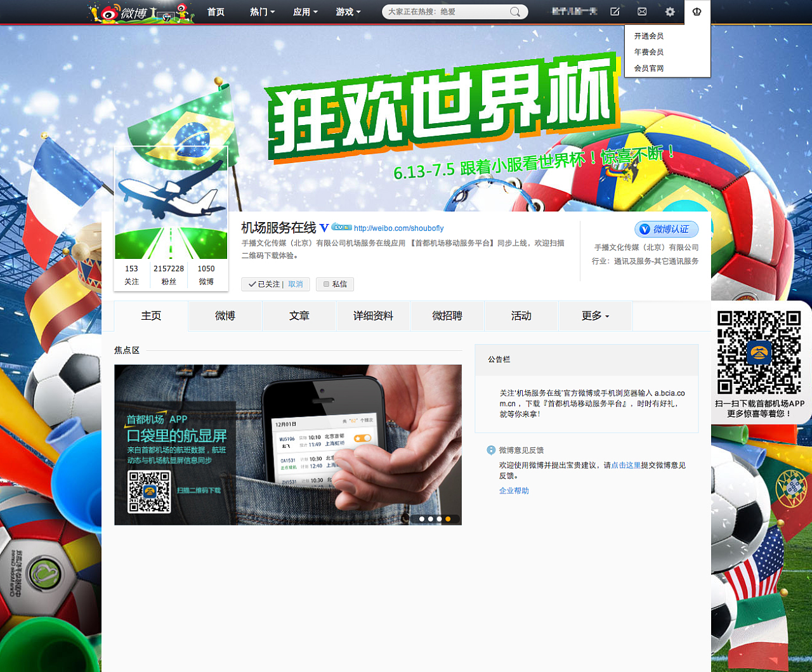Click the 1050 微博 count
This screenshot has width=812, height=672.
[206, 275]
